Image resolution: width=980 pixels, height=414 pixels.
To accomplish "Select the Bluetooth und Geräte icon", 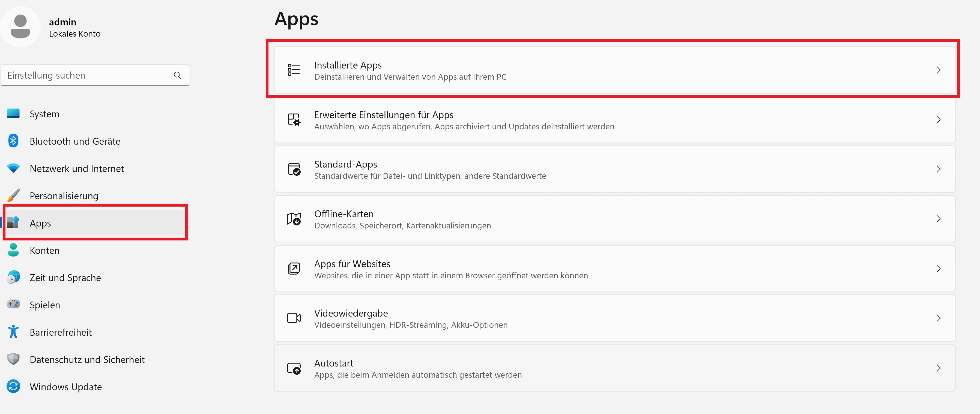I will tap(13, 141).
